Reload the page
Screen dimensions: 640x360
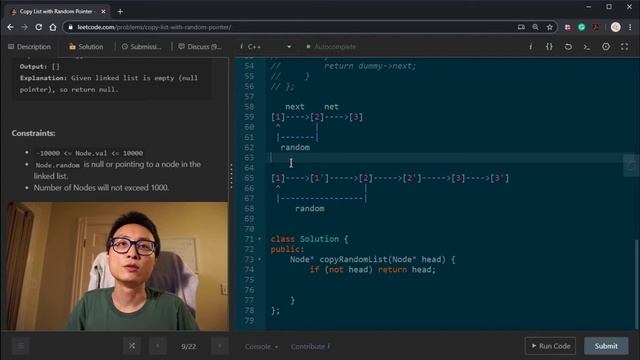(39, 27)
